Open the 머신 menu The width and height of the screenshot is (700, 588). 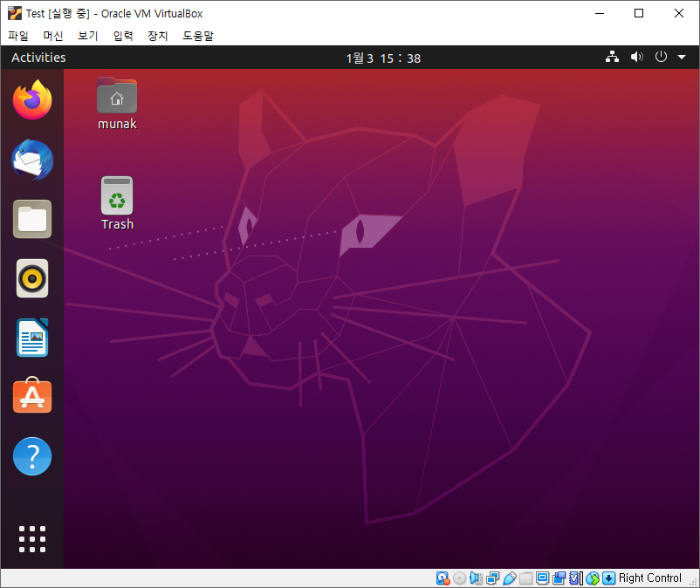(x=52, y=36)
